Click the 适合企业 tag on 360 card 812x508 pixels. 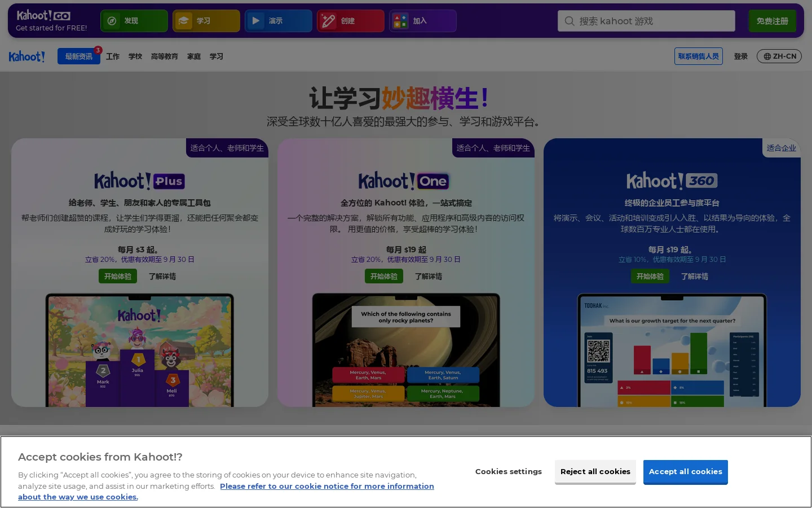coord(782,148)
